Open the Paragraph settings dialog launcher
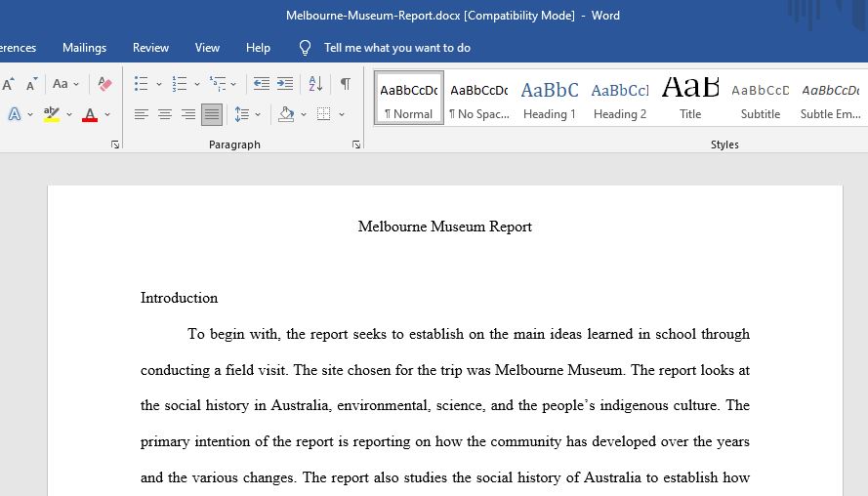 click(356, 145)
